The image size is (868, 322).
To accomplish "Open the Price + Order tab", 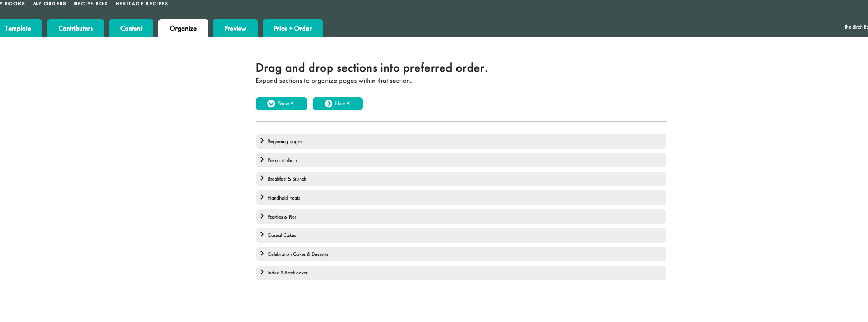I will click(x=293, y=29).
